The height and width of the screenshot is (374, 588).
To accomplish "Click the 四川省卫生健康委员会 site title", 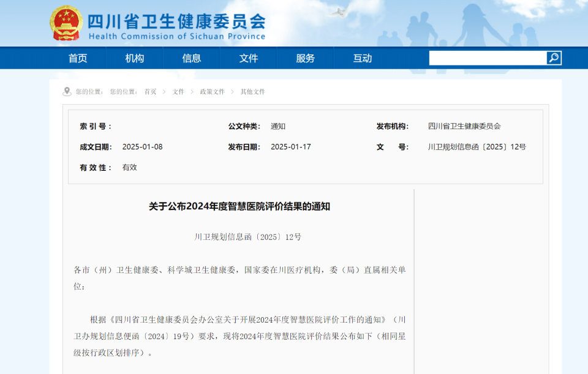I will pyautogui.click(x=176, y=21).
